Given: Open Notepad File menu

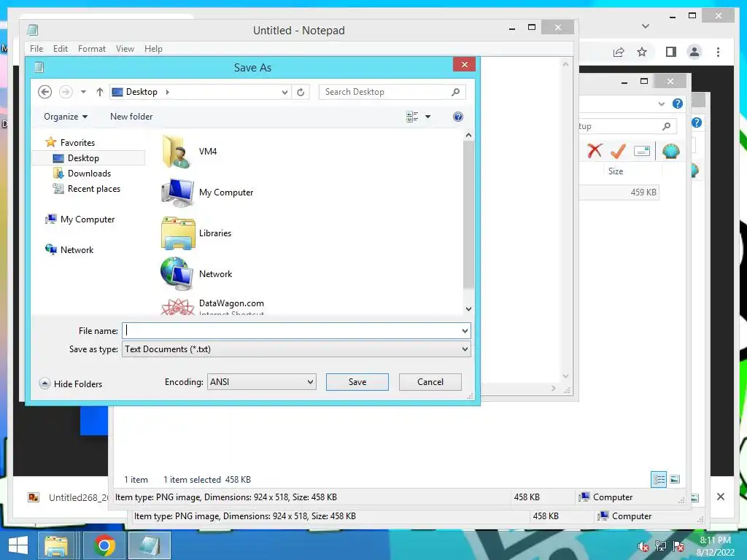Looking at the screenshot, I should coord(36,49).
